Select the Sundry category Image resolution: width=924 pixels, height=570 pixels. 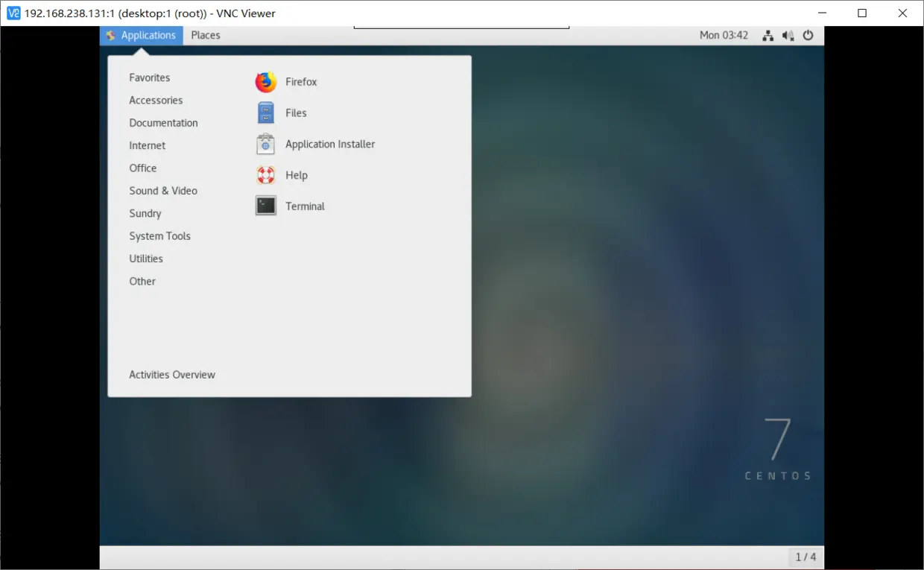coord(145,213)
